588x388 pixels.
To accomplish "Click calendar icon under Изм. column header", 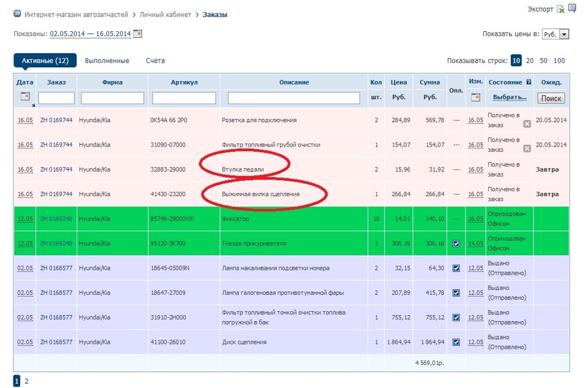I will [x=475, y=97].
